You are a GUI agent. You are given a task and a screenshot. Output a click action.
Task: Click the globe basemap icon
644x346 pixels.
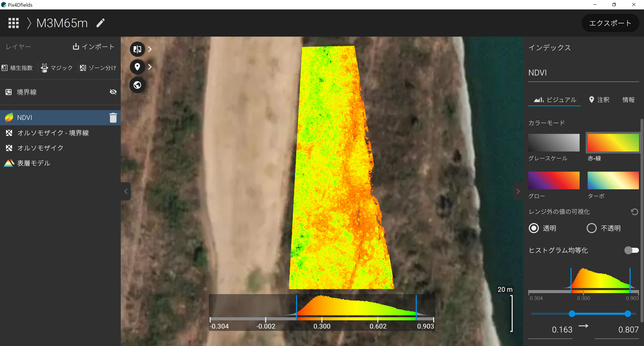(137, 85)
